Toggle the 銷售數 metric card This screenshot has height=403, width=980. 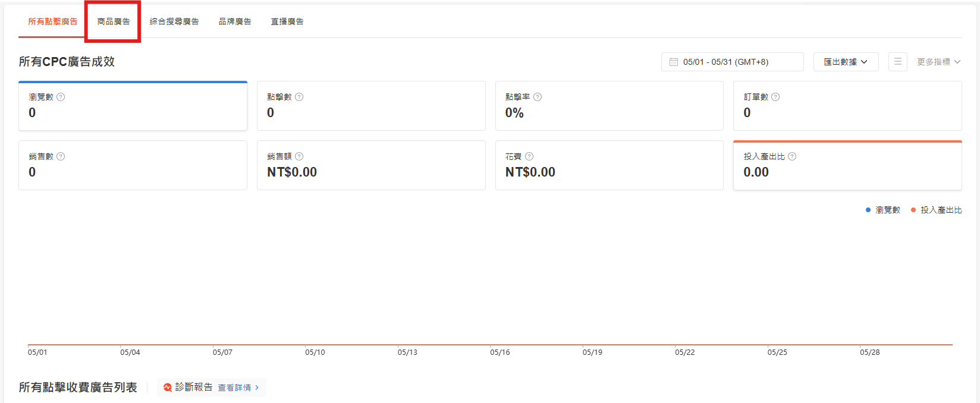[x=133, y=165]
